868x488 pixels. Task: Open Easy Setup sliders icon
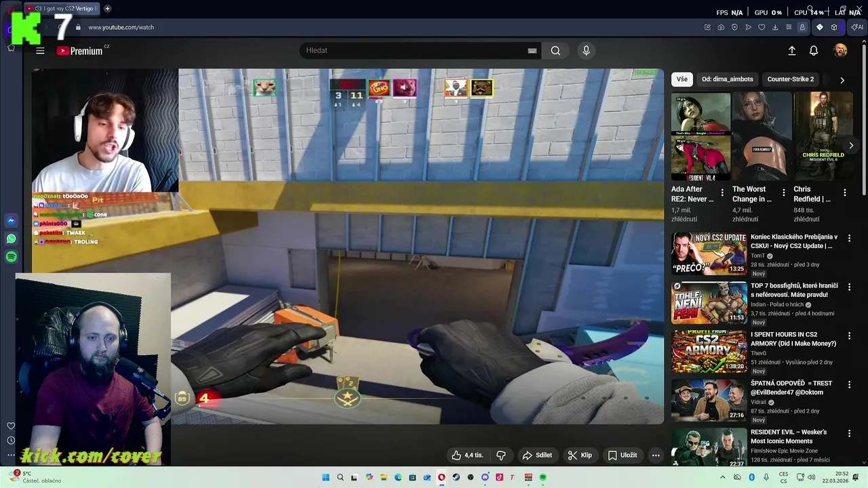coord(789,27)
